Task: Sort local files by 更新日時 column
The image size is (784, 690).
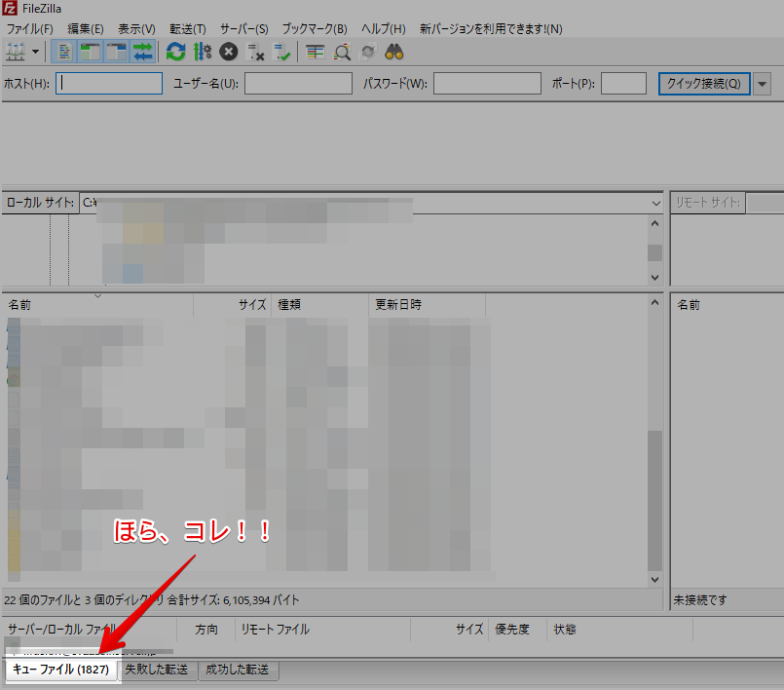Action: [427, 305]
